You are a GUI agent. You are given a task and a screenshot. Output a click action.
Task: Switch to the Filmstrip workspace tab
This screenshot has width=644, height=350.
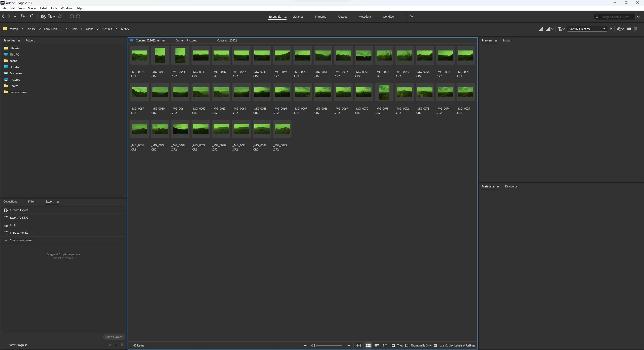point(320,17)
